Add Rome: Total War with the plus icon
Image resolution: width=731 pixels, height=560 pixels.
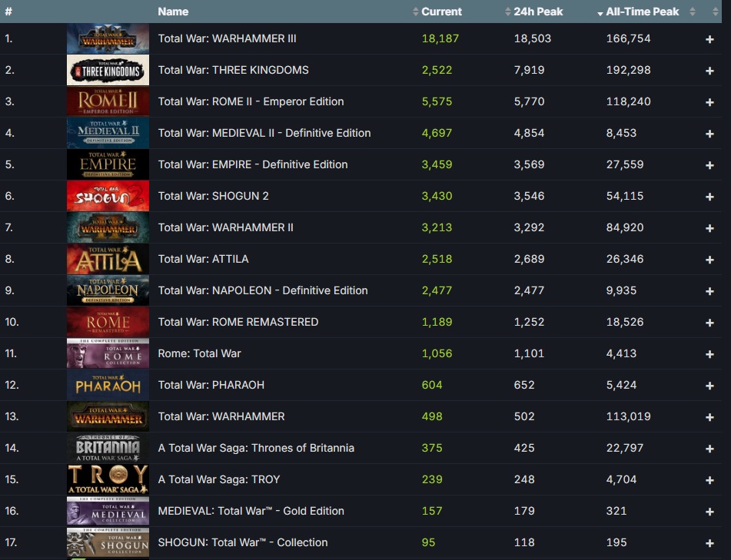(709, 354)
